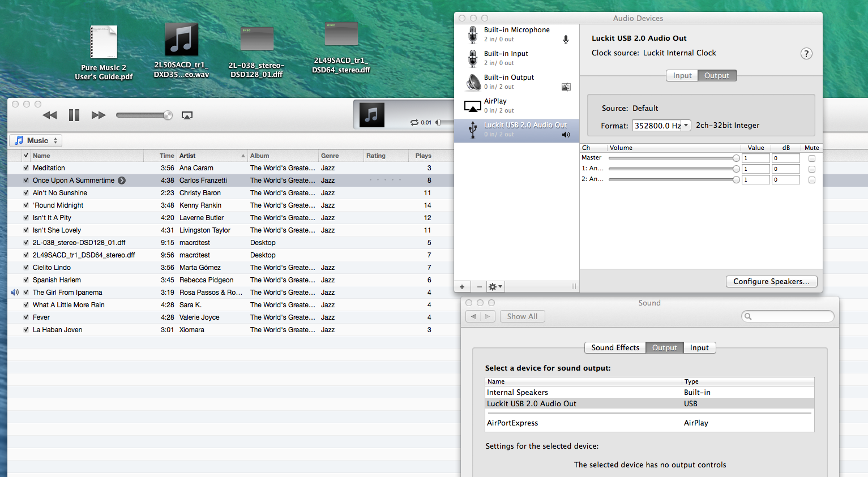Click the AirPlay icon in iTunes toolbar
Screen dimensions: 868x477
click(187, 115)
